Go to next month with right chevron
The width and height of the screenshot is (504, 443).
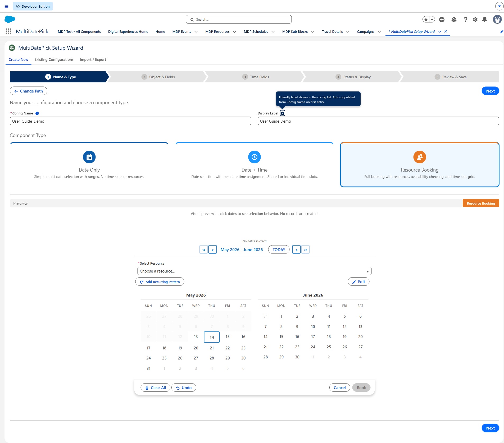click(x=296, y=250)
